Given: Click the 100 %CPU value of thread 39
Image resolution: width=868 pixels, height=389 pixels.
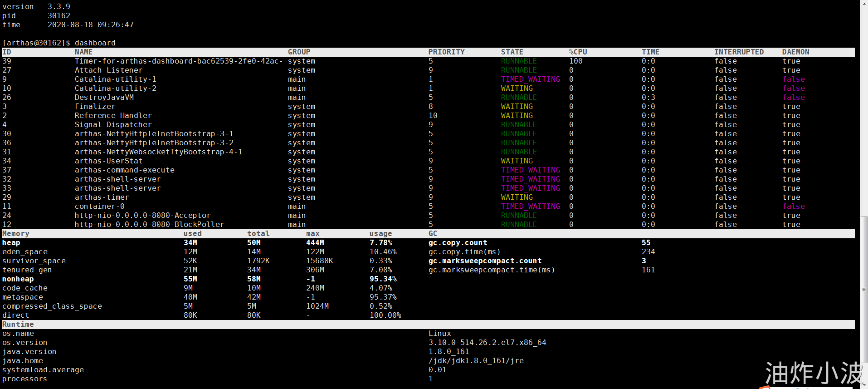Looking at the screenshot, I should point(576,61).
